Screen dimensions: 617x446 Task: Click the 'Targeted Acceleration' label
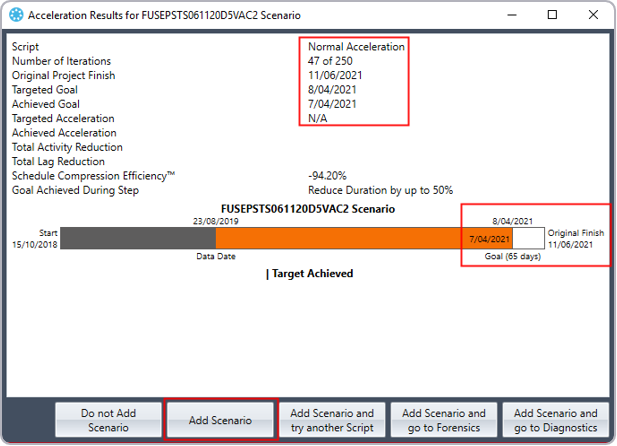pyautogui.click(x=63, y=118)
